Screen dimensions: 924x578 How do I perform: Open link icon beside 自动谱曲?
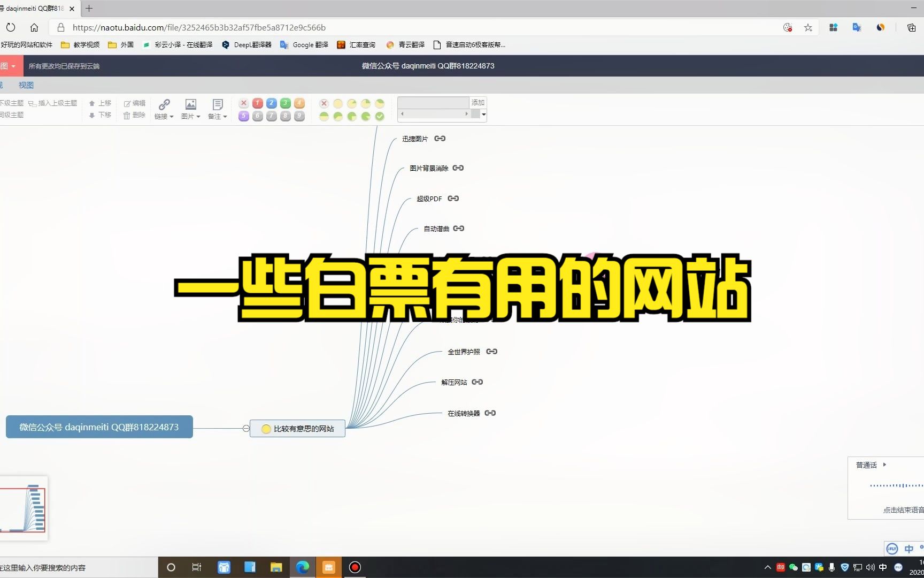click(x=459, y=229)
